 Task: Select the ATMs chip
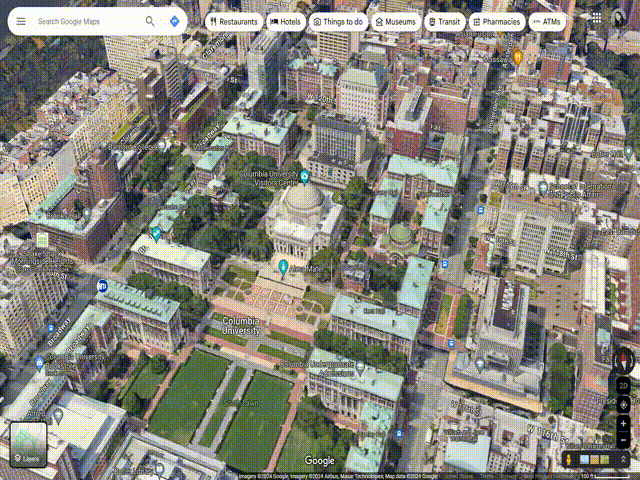547,22
